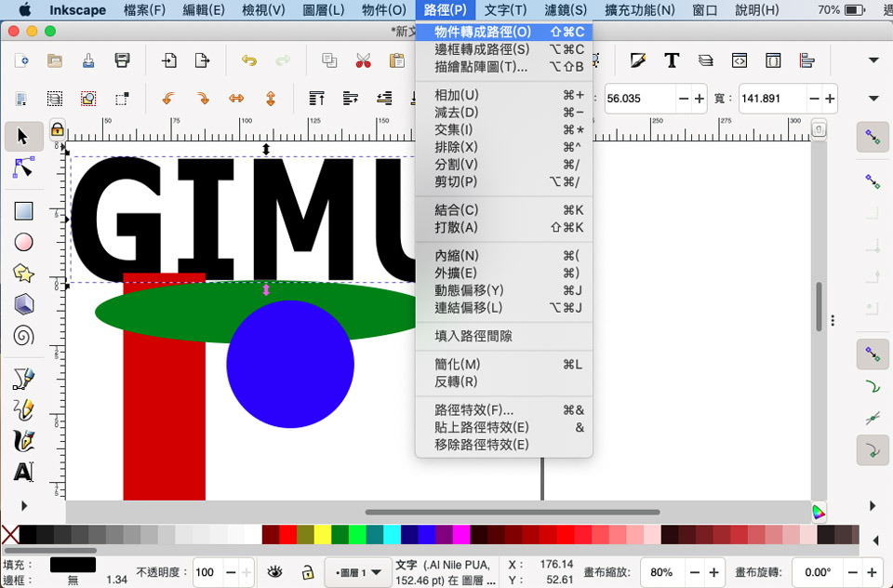Viewport: 893px width, 588px height.
Task: Open the color palette options arrow
Action: pos(876,540)
